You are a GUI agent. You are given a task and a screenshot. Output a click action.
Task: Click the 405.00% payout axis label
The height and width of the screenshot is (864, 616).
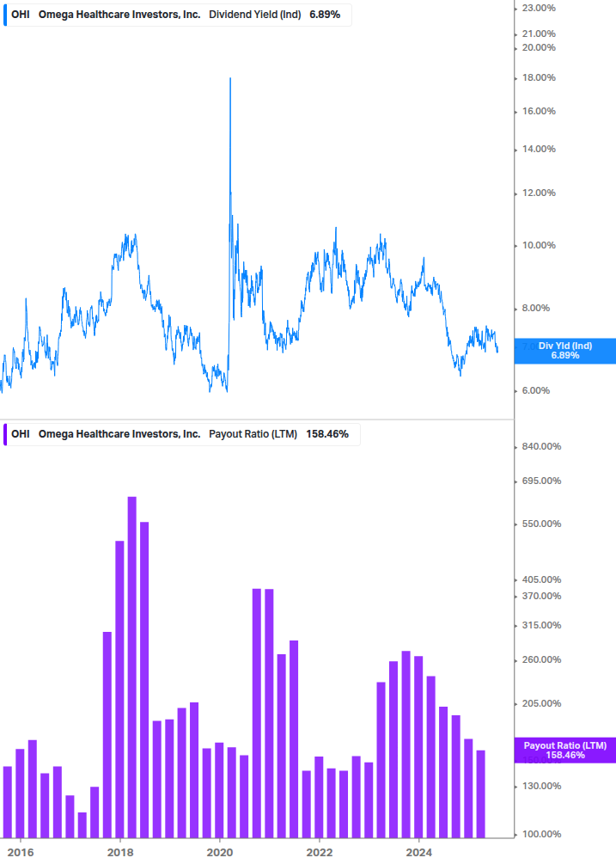[x=541, y=579]
